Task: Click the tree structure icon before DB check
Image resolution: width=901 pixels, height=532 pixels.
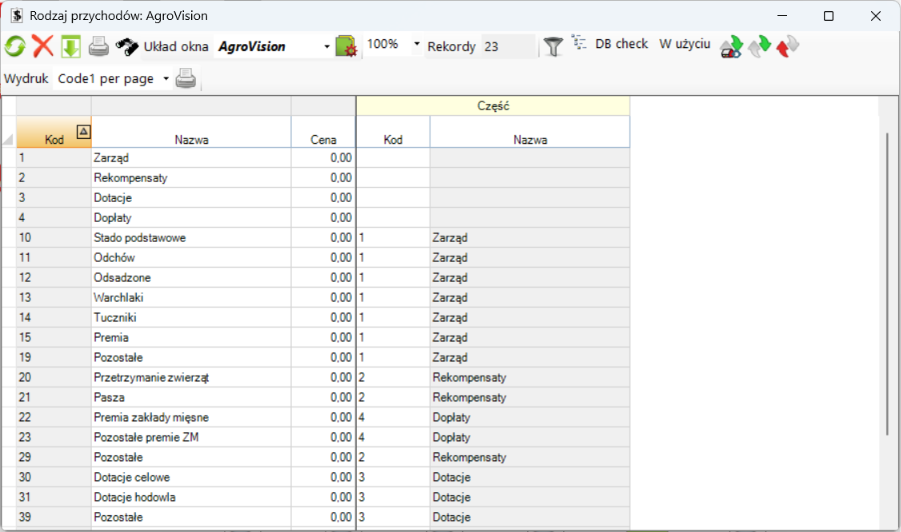Action: click(x=579, y=43)
